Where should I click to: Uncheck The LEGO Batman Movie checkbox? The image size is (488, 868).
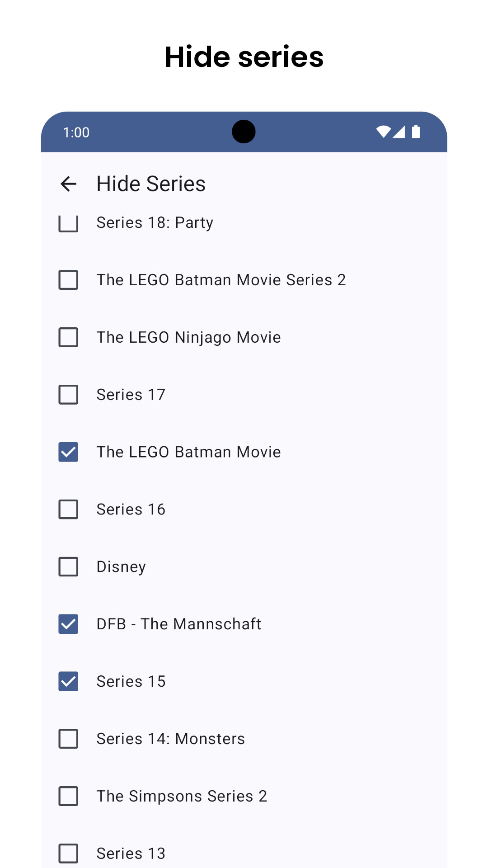pos(68,452)
